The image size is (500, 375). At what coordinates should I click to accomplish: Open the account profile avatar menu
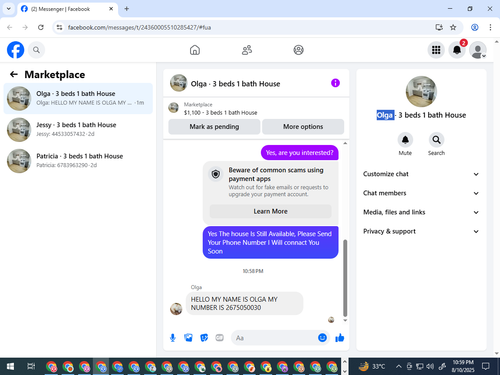(x=478, y=50)
